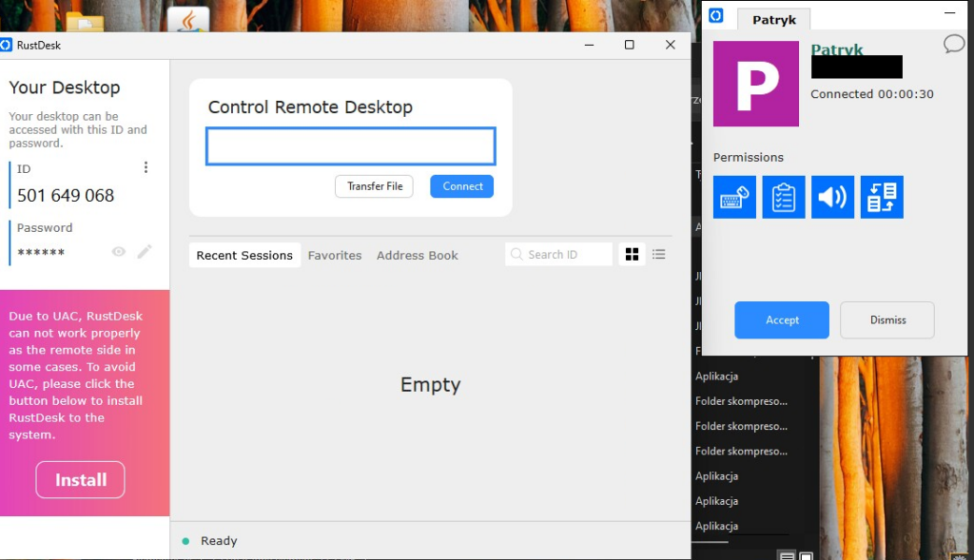Viewport: 974px width, 560px height.
Task: Open the ID three-dot options menu
Action: pyautogui.click(x=146, y=168)
